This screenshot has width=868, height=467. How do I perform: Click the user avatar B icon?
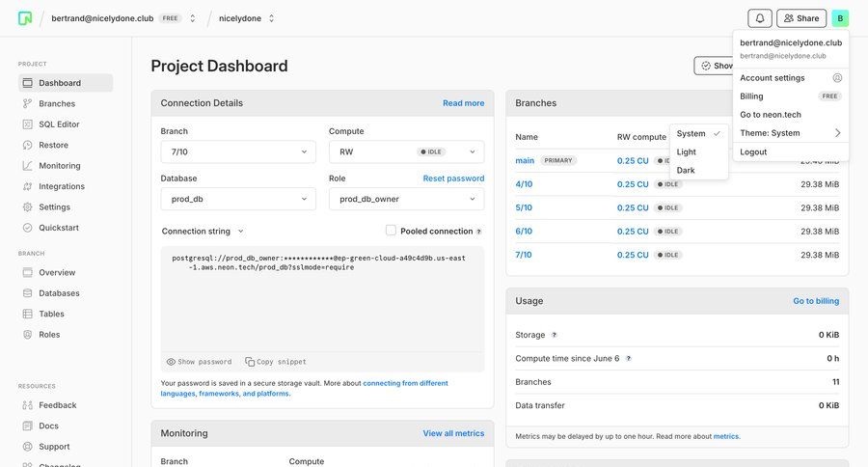(840, 18)
